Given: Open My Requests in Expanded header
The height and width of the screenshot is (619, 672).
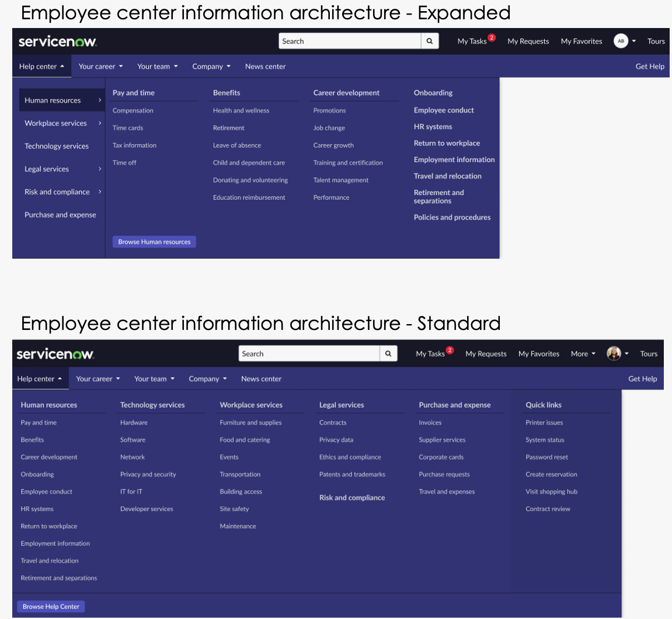Looking at the screenshot, I should (528, 41).
